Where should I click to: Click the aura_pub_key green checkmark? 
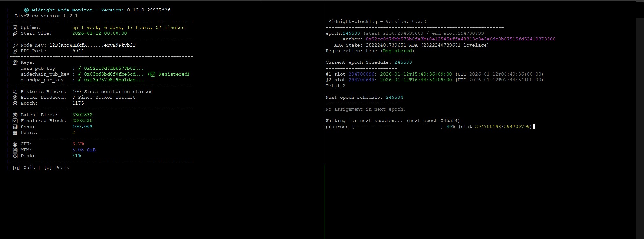tap(79, 68)
